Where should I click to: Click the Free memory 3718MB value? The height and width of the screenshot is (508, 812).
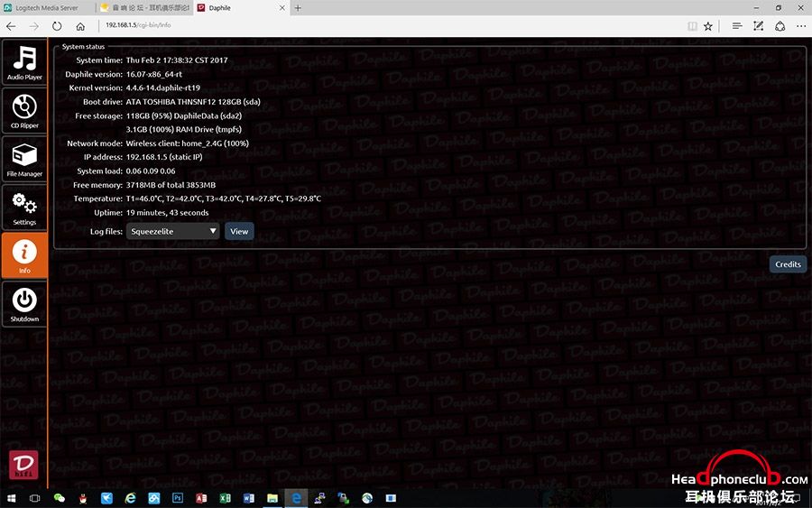click(x=171, y=185)
